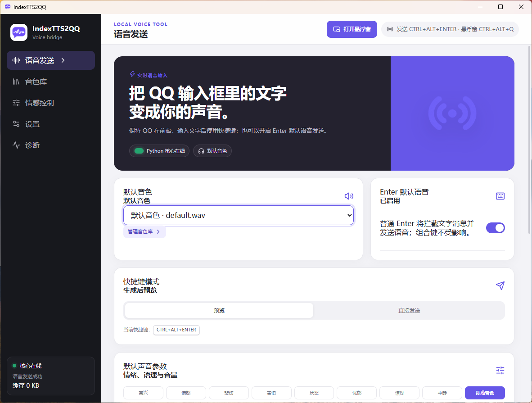This screenshot has height=403, width=532.
Task: Click the Voice bridge subtitle text
Action: (x=47, y=37)
